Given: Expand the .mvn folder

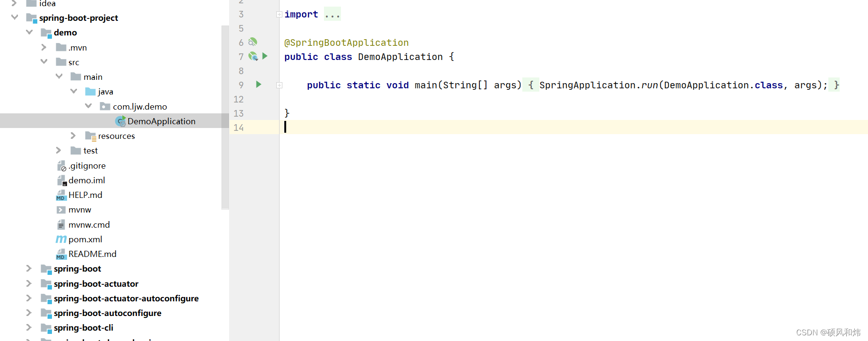Looking at the screenshot, I should (x=44, y=47).
